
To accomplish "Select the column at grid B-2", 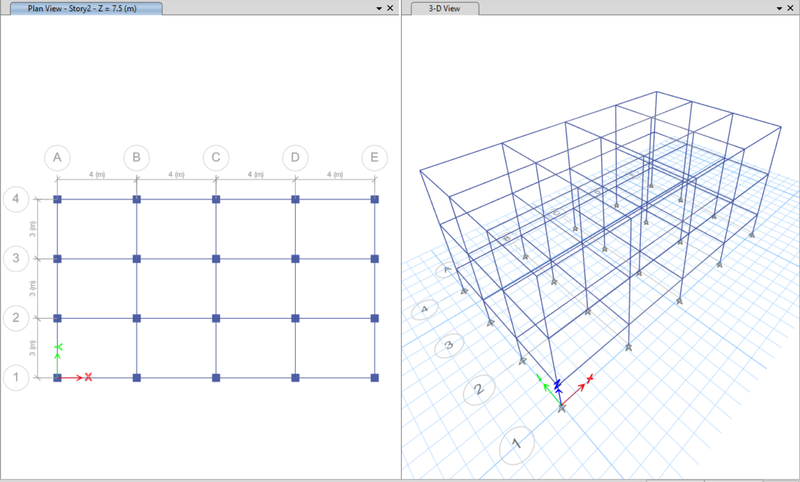I will point(136,318).
